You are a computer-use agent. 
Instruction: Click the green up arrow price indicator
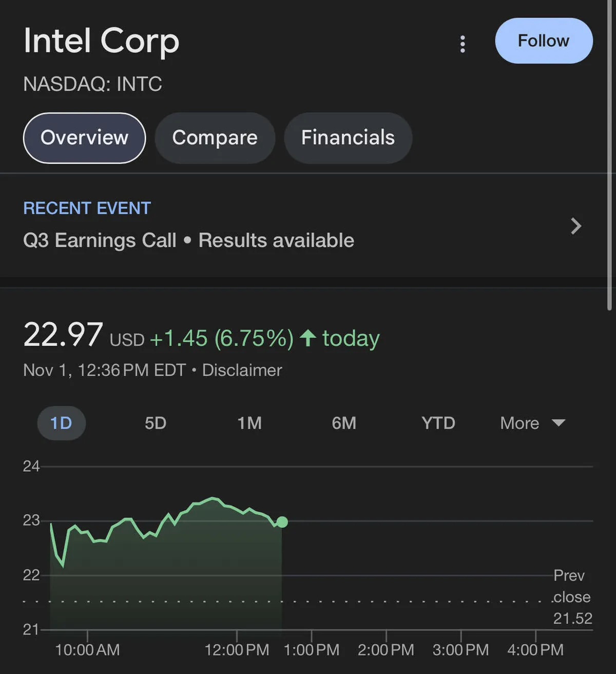308,338
